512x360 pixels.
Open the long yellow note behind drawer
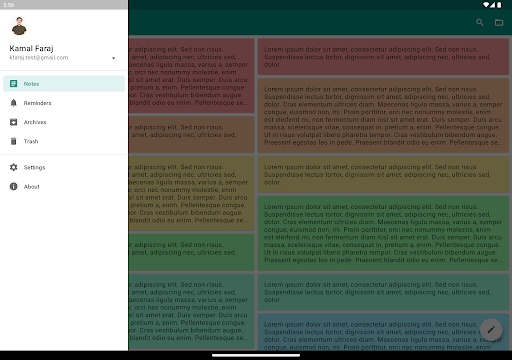tap(191, 193)
